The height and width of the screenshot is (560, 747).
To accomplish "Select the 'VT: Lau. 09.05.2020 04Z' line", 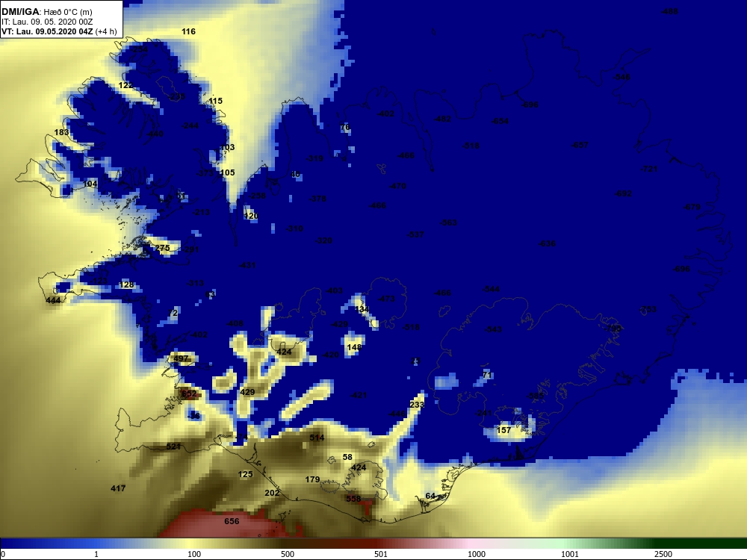I will 47,31.
